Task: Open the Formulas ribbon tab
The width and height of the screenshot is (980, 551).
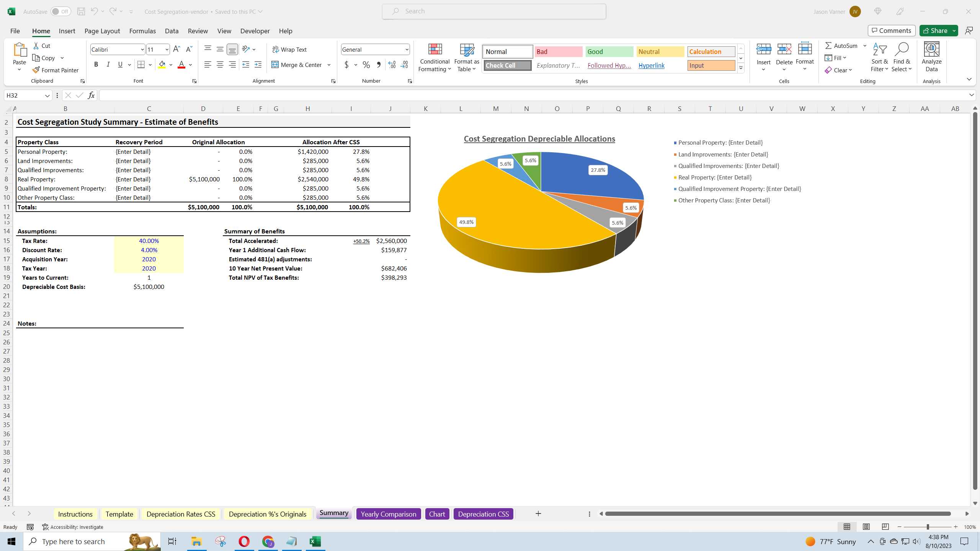Action: 142,31
